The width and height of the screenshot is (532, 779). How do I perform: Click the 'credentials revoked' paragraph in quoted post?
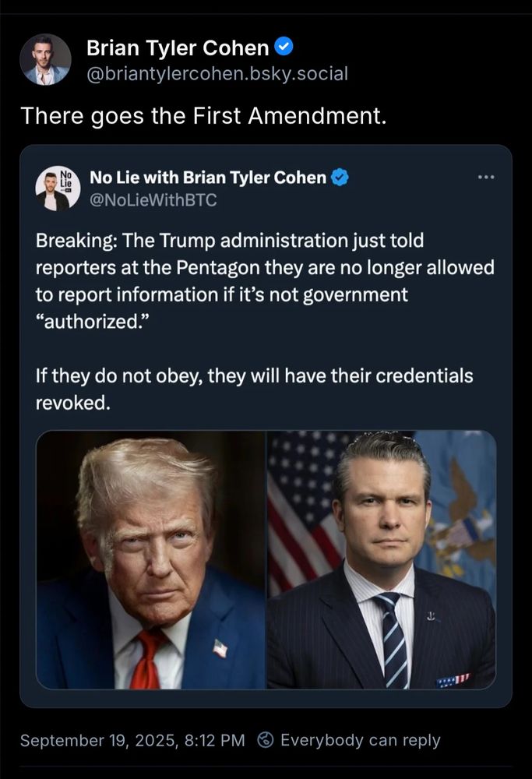coord(254,389)
